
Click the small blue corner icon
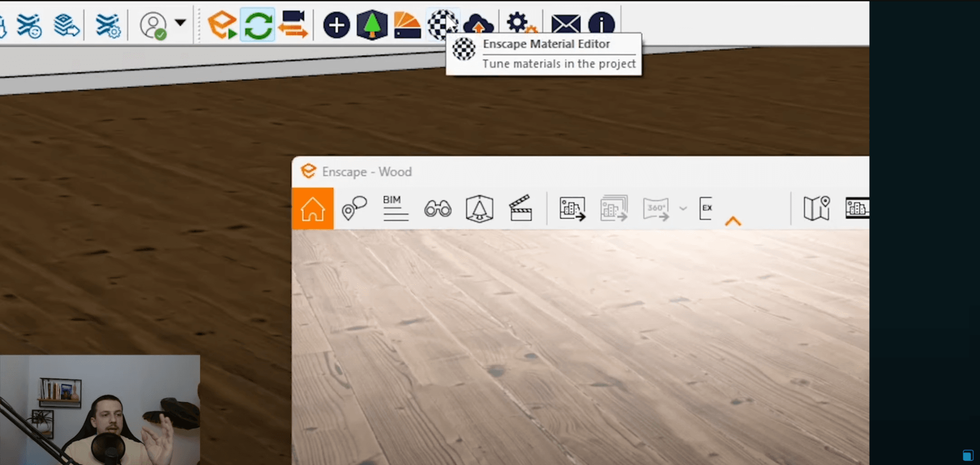[968, 455]
